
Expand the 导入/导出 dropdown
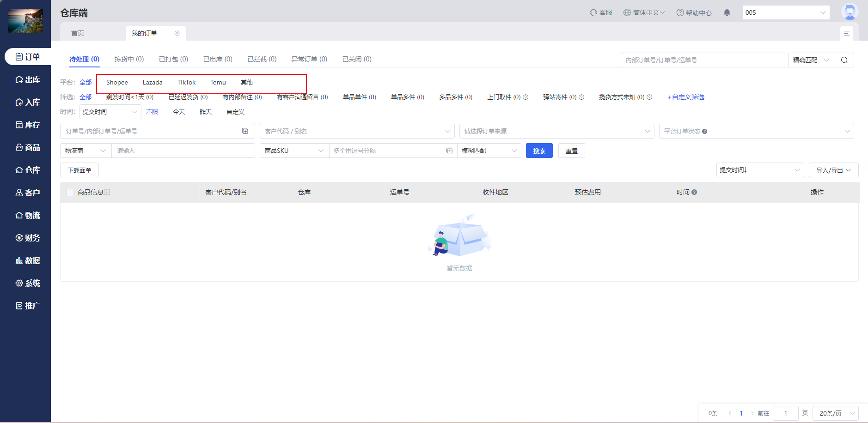[833, 170]
